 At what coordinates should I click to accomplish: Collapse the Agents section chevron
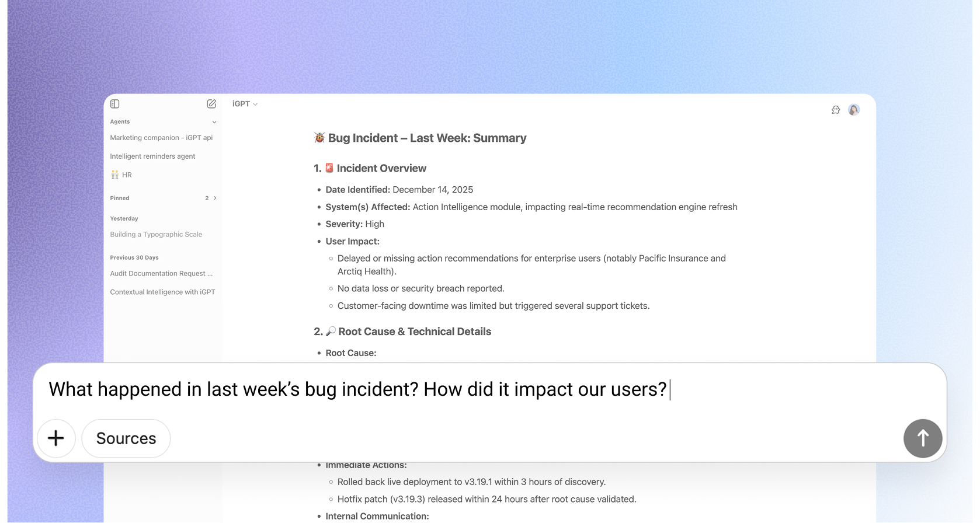click(x=214, y=122)
